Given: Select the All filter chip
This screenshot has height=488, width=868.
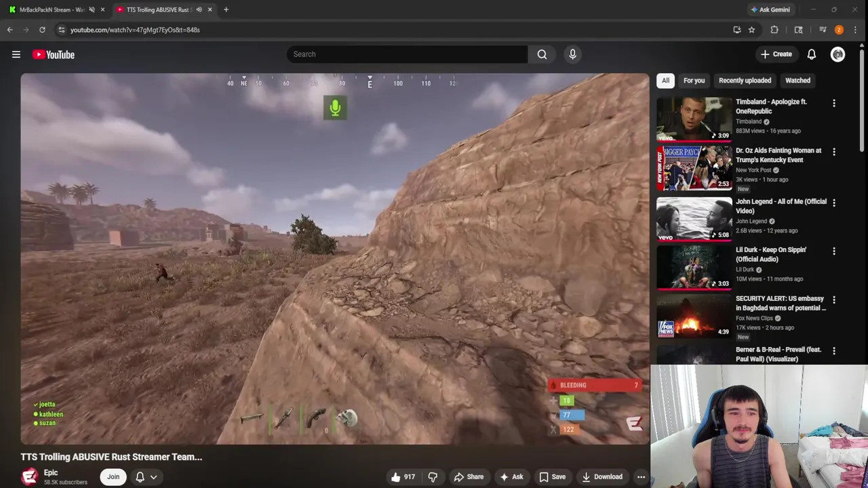Looking at the screenshot, I should [665, 80].
